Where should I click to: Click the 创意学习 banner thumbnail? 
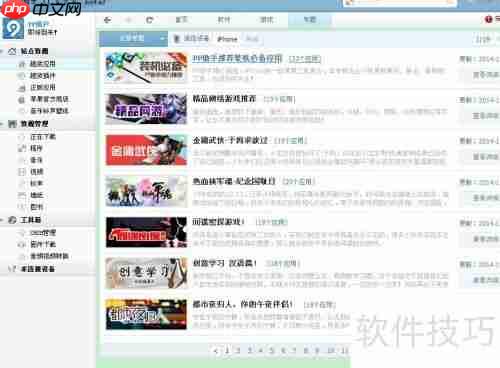(146, 273)
